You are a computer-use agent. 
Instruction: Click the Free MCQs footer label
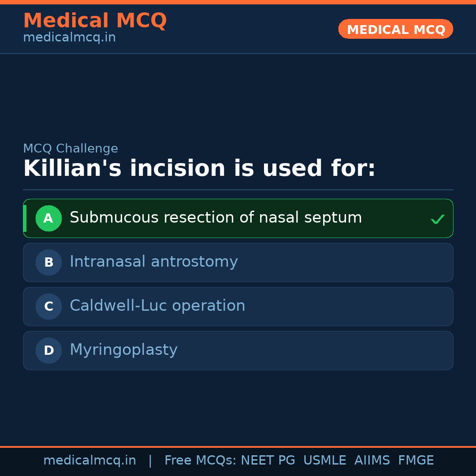(x=200, y=461)
